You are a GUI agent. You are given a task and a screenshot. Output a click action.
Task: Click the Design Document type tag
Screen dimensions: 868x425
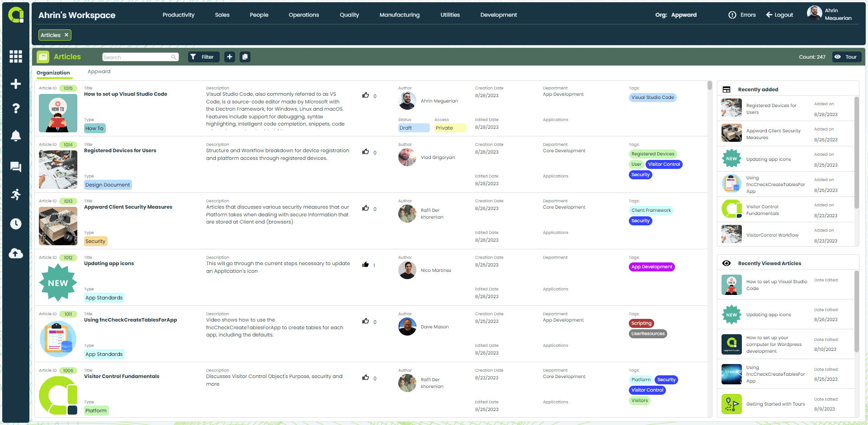pos(108,185)
